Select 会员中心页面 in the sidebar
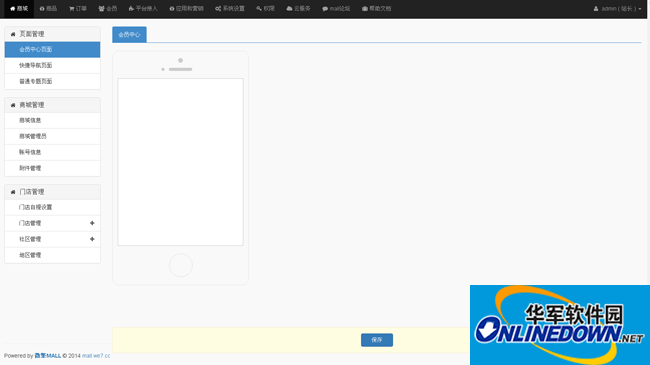The height and width of the screenshot is (365, 650). tap(53, 49)
